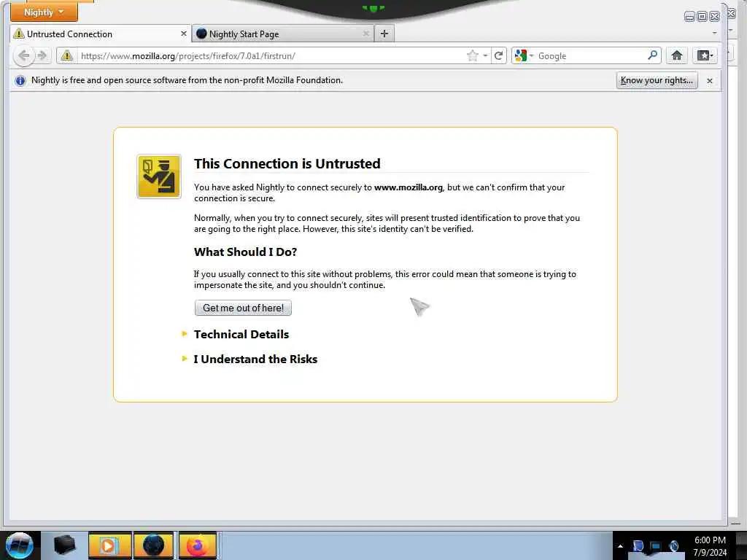Click the address bar URL field
This screenshot has width=747, height=560.
click(271, 55)
